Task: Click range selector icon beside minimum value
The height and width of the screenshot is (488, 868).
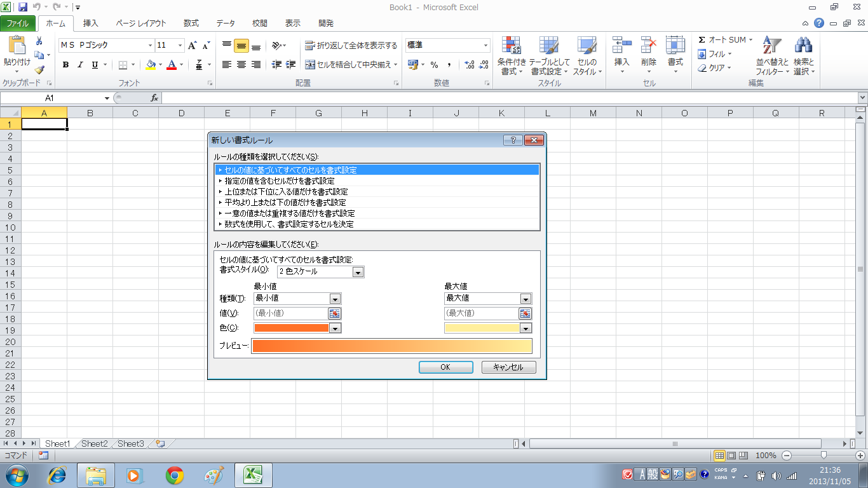Action: click(334, 313)
